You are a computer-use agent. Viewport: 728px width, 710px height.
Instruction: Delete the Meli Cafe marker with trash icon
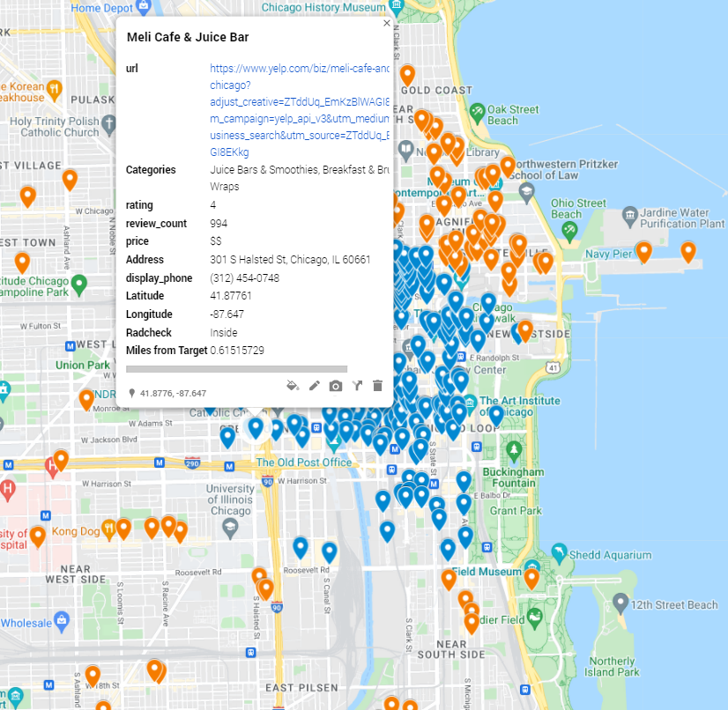click(x=378, y=386)
